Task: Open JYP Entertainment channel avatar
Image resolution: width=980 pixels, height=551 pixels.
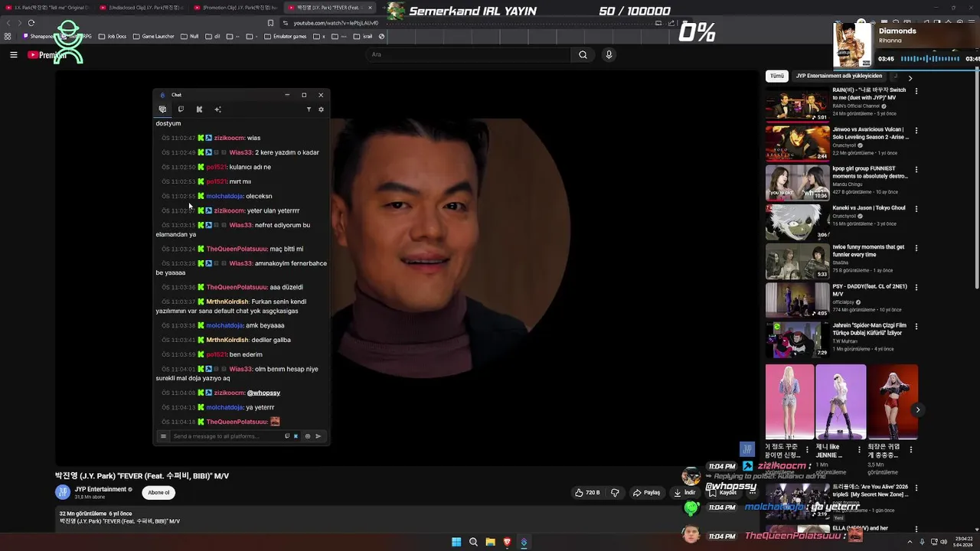Action: pos(63,493)
